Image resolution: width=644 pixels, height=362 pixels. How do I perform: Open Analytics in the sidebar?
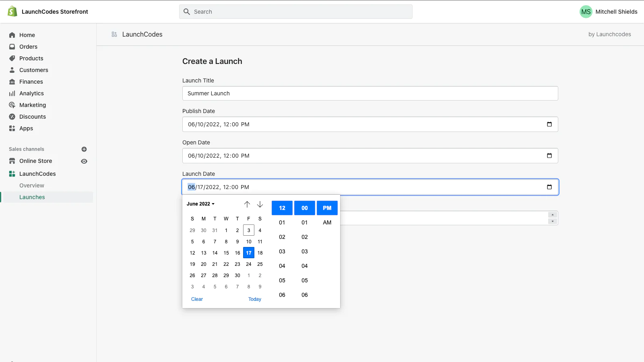(x=31, y=93)
